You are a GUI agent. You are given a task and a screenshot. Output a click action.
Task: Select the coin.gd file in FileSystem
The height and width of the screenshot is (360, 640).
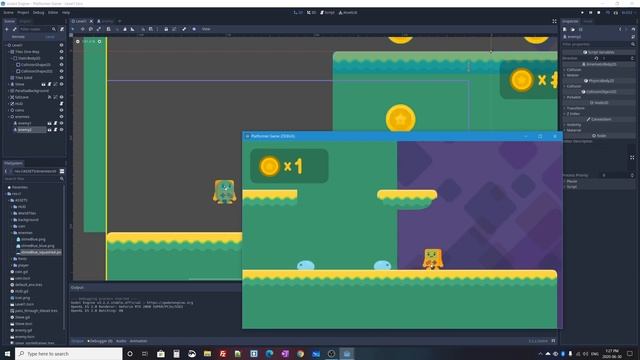21,272
